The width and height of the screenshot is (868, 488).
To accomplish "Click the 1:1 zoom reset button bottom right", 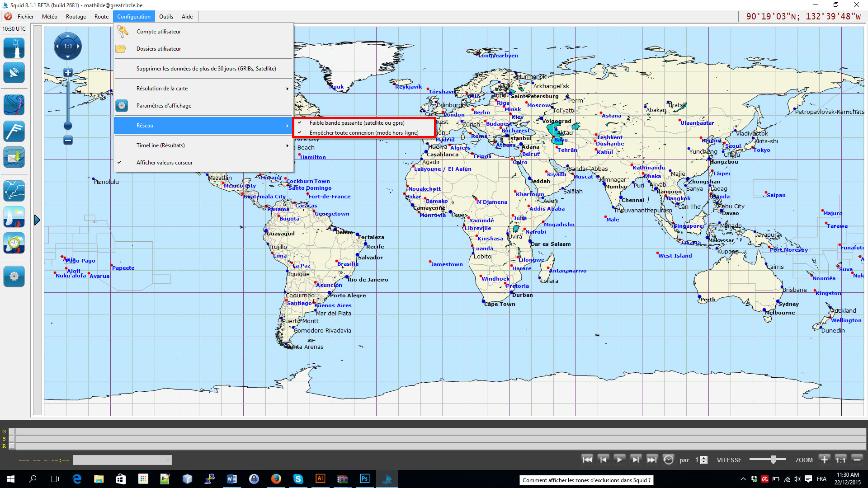I will pyautogui.click(x=840, y=460).
